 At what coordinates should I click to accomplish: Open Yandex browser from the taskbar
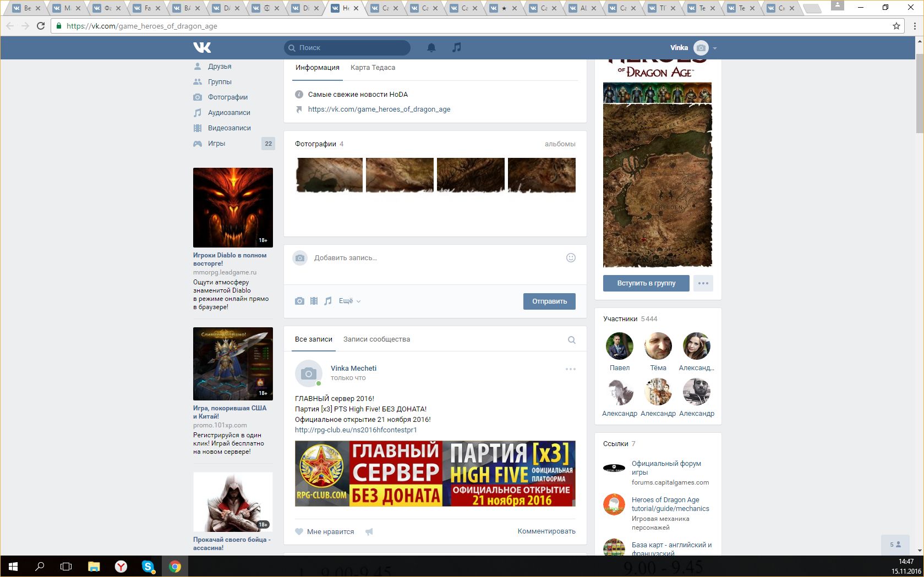(x=121, y=566)
